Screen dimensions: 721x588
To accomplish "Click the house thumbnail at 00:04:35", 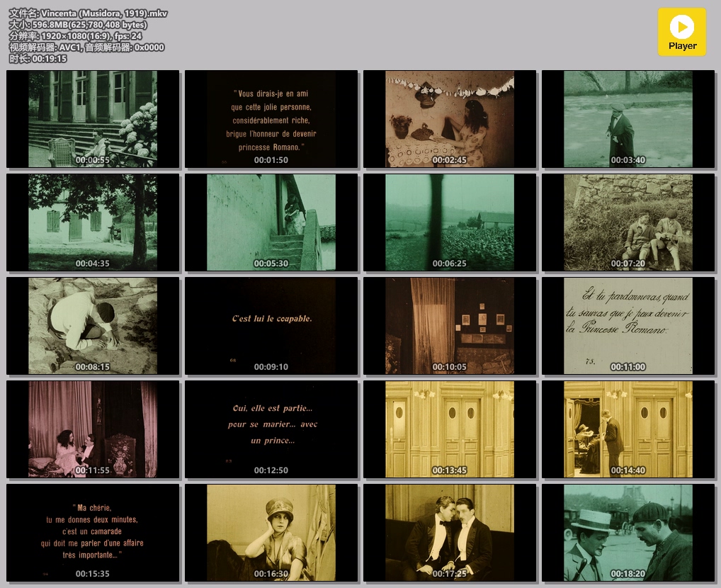I will pos(93,222).
